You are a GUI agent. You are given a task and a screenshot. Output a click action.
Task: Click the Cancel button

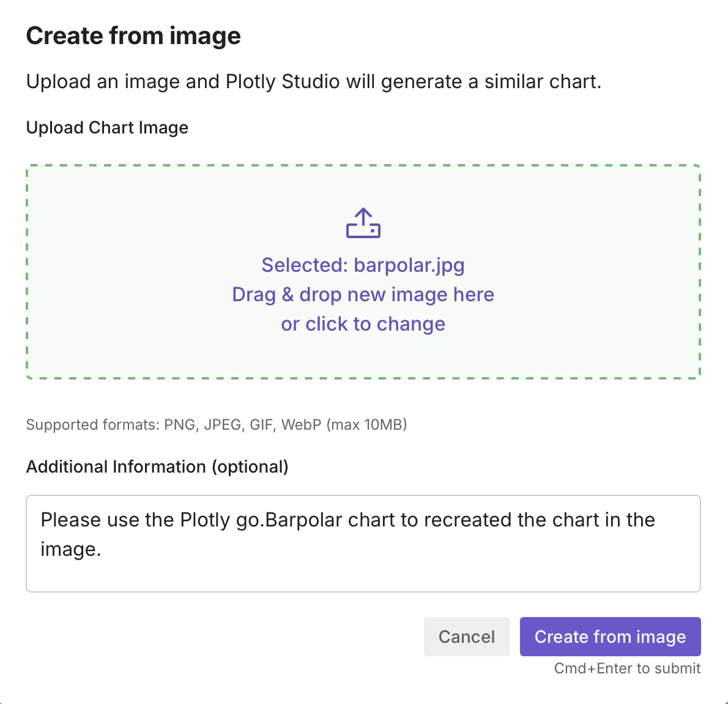pyautogui.click(x=467, y=637)
